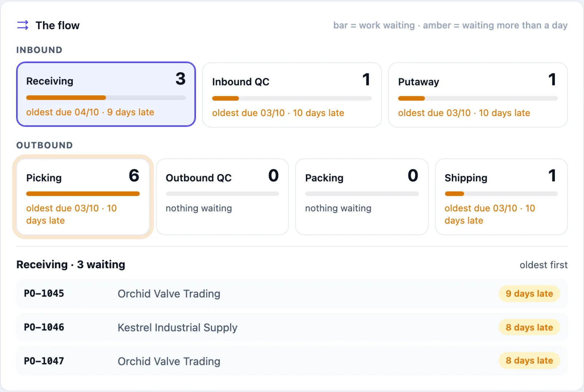Click the count 3 on Receiving card
584x392 pixels.
pos(180,79)
